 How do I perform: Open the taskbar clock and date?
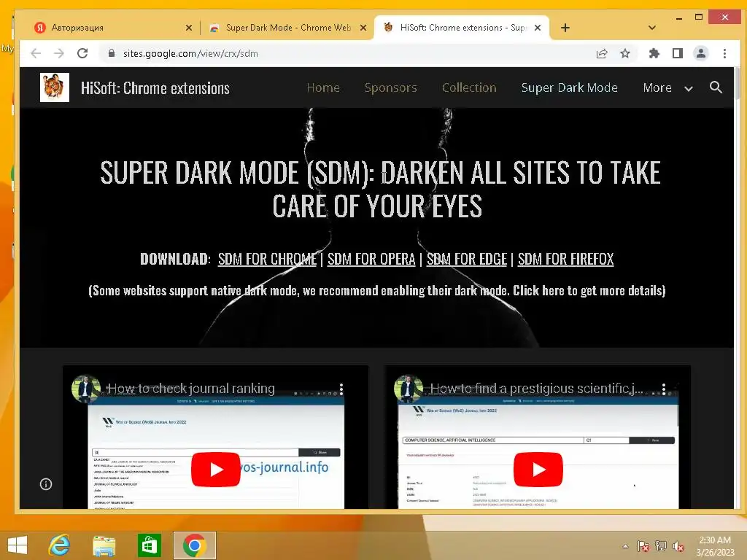tap(715, 546)
